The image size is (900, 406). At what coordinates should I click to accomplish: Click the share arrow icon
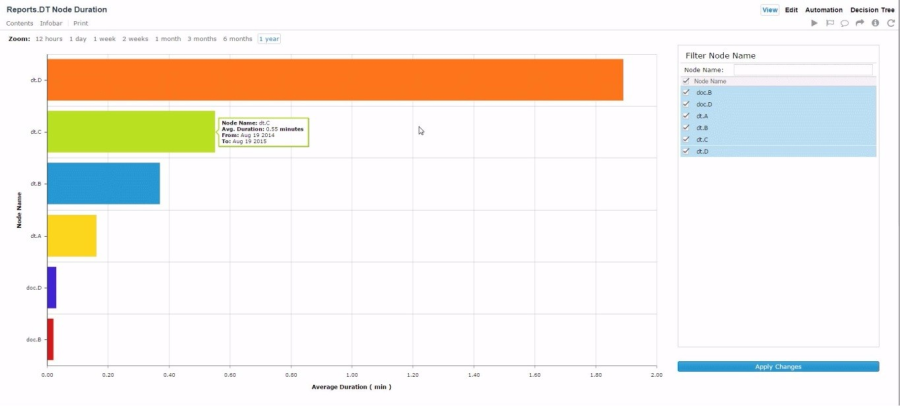click(x=860, y=23)
